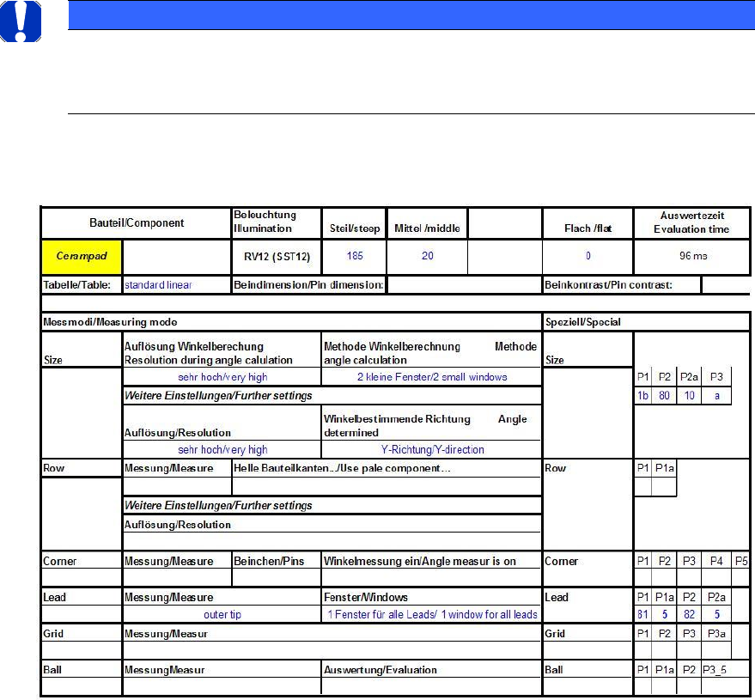Click the 'standard linear' table value
The image size is (755, 700).
[176, 283]
